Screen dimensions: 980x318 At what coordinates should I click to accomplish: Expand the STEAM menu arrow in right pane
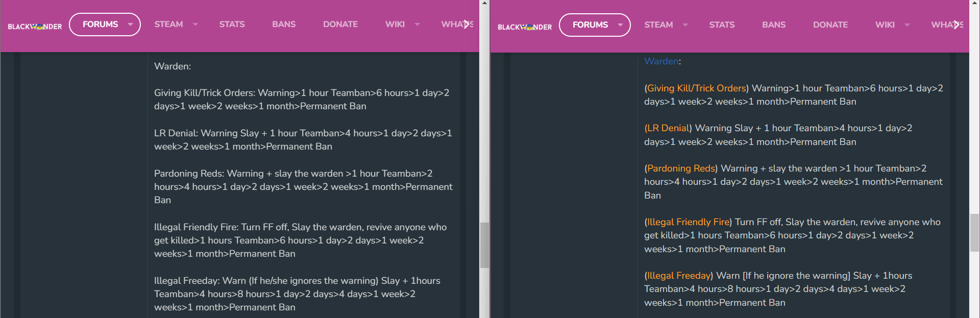click(x=685, y=25)
